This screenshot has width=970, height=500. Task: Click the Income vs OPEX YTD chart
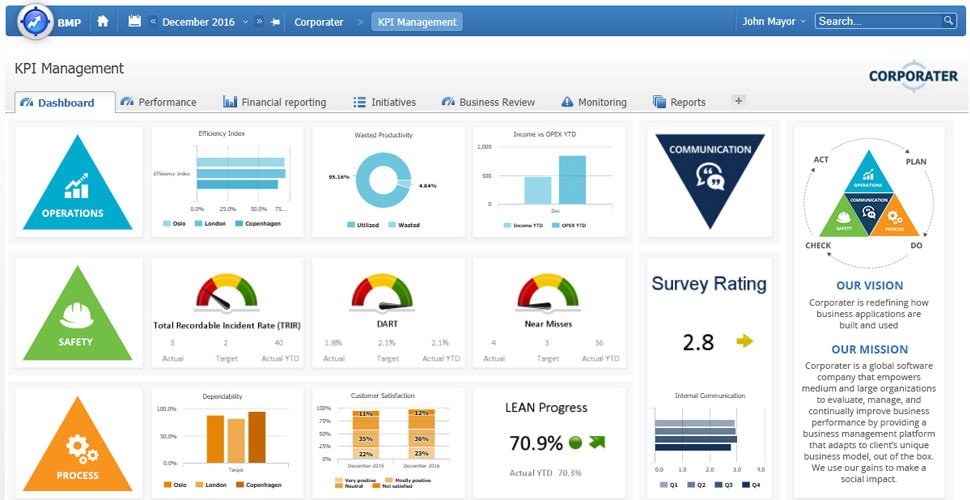coord(549,181)
